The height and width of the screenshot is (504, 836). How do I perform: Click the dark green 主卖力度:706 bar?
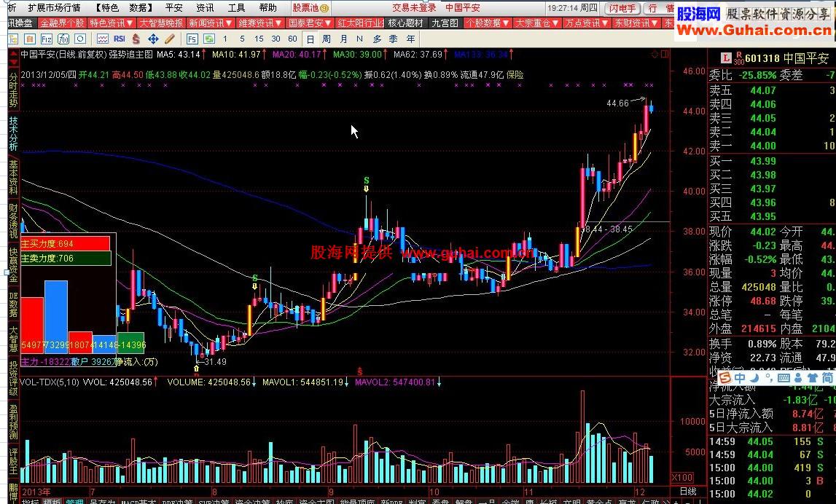(66, 259)
